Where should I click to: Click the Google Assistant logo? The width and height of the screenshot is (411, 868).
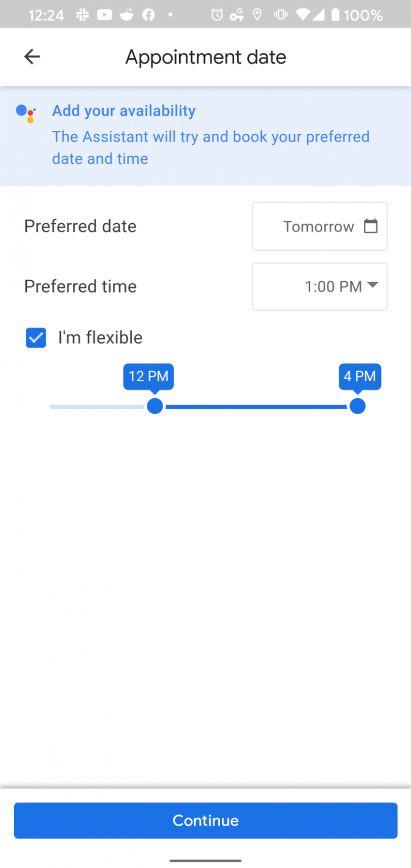[26, 113]
